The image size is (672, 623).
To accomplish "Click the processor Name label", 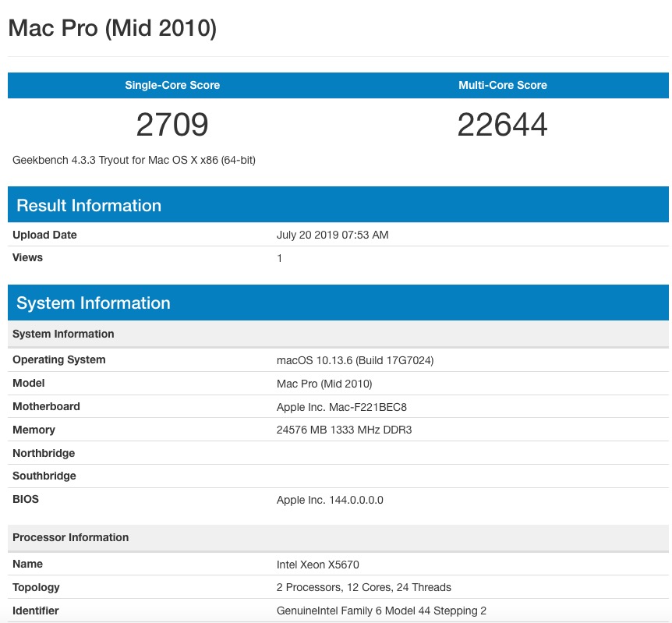I will (27, 564).
